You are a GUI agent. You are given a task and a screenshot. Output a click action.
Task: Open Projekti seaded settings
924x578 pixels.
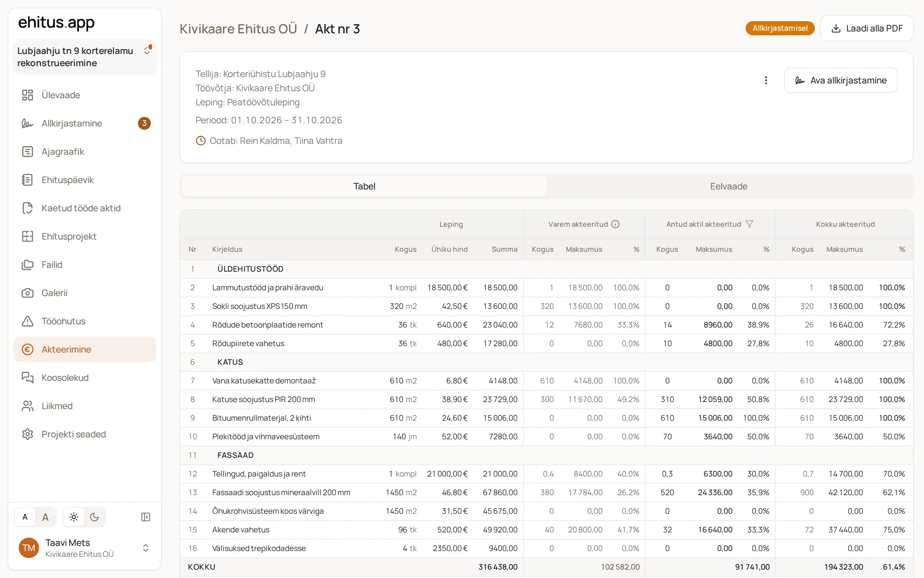click(x=84, y=434)
